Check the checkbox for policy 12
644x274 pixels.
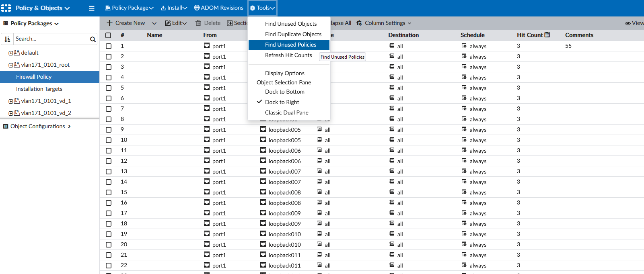(109, 161)
